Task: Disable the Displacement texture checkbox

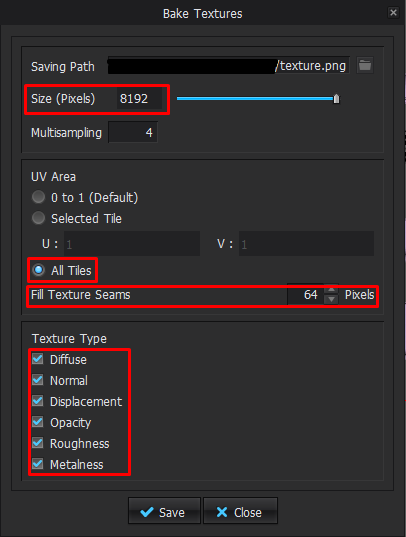Action: 38,401
